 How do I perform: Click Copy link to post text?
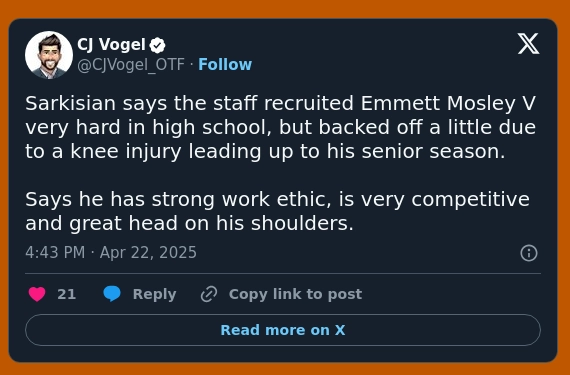[x=295, y=294]
